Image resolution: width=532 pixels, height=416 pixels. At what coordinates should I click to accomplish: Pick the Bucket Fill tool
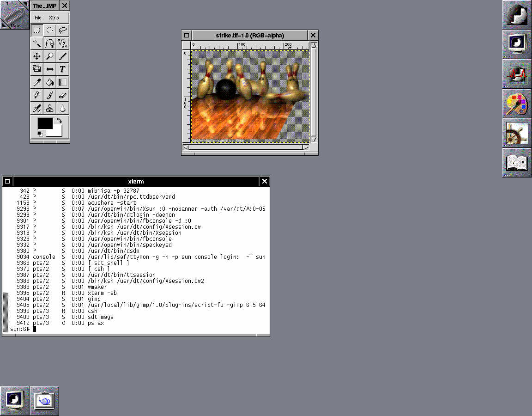click(49, 82)
